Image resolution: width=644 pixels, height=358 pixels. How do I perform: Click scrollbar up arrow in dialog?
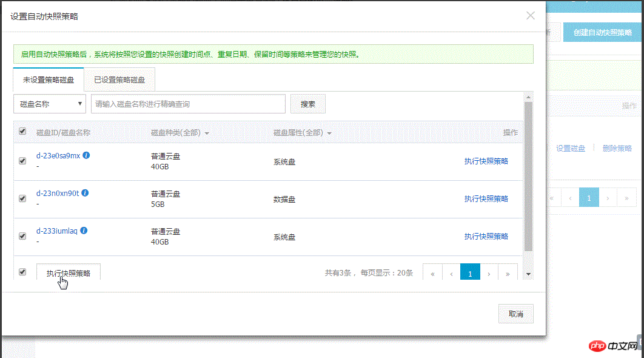coord(529,98)
